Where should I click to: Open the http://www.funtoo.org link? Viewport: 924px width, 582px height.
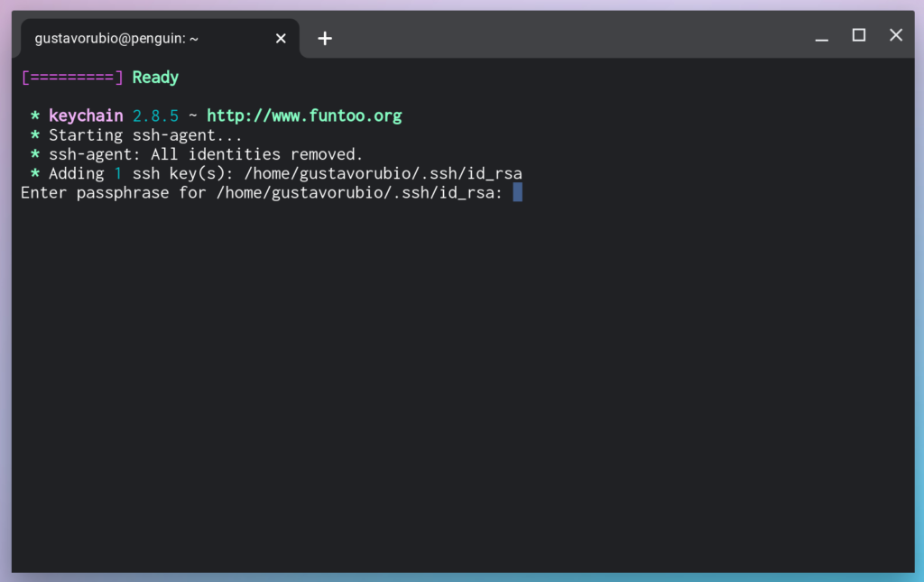click(304, 115)
